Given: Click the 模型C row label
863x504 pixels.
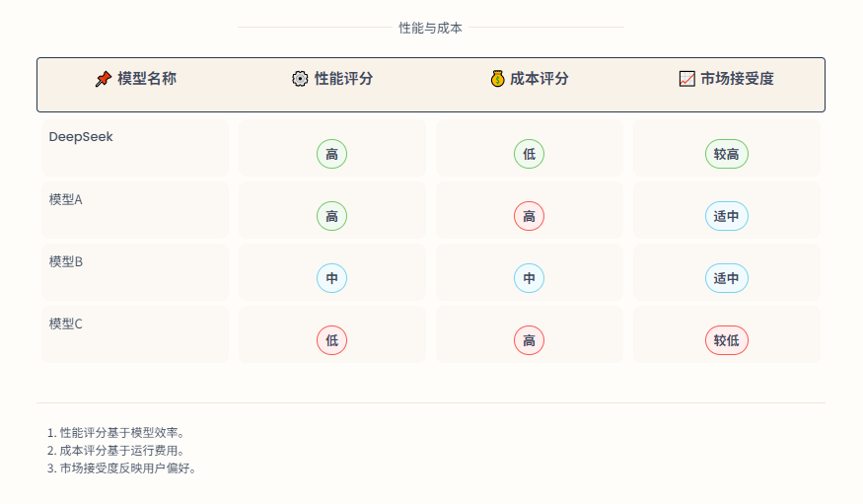Looking at the screenshot, I should (x=66, y=324).
